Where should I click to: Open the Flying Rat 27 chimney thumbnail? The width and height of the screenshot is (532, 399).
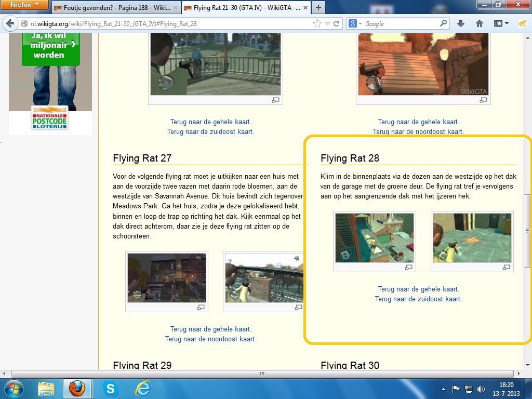point(264,278)
